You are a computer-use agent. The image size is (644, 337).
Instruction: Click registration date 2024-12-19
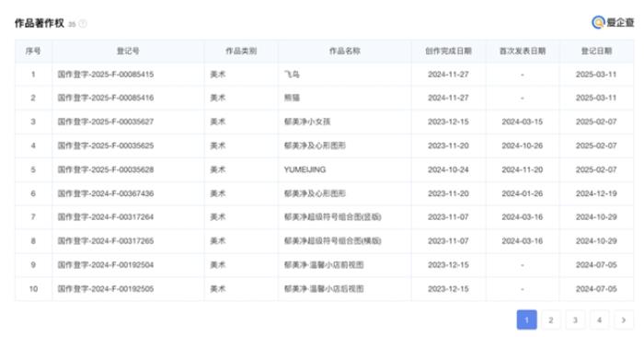pyautogui.click(x=596, y=193)
